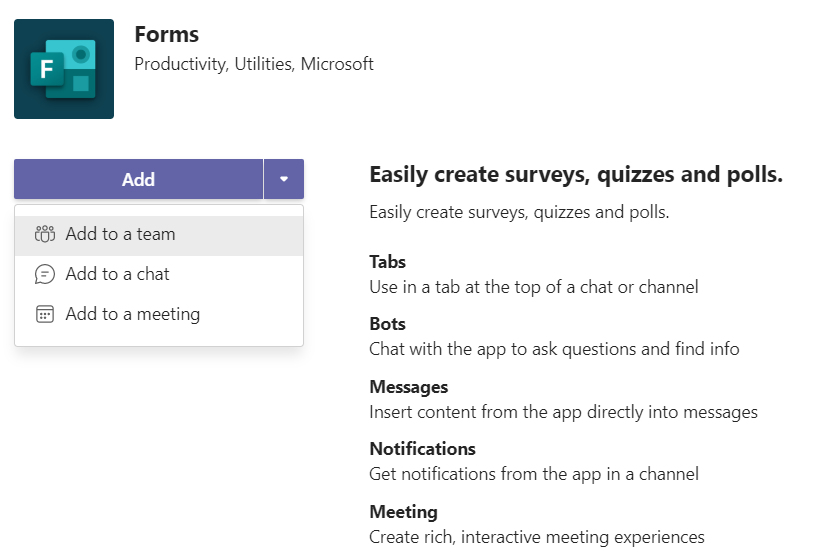Image resolution: width=840 pixels, height=553 pixels.
Task: Select Add to a meeting menu option
Action: [159, 314]
